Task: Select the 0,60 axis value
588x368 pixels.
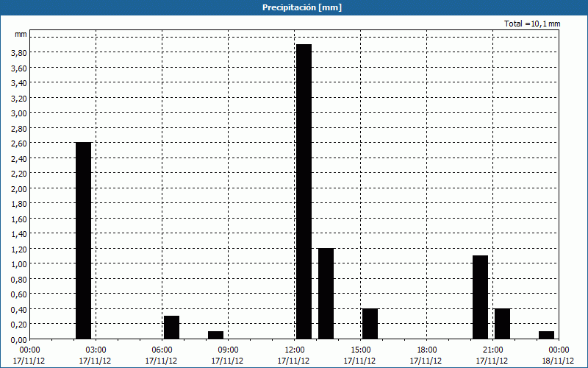Action: 19,294
